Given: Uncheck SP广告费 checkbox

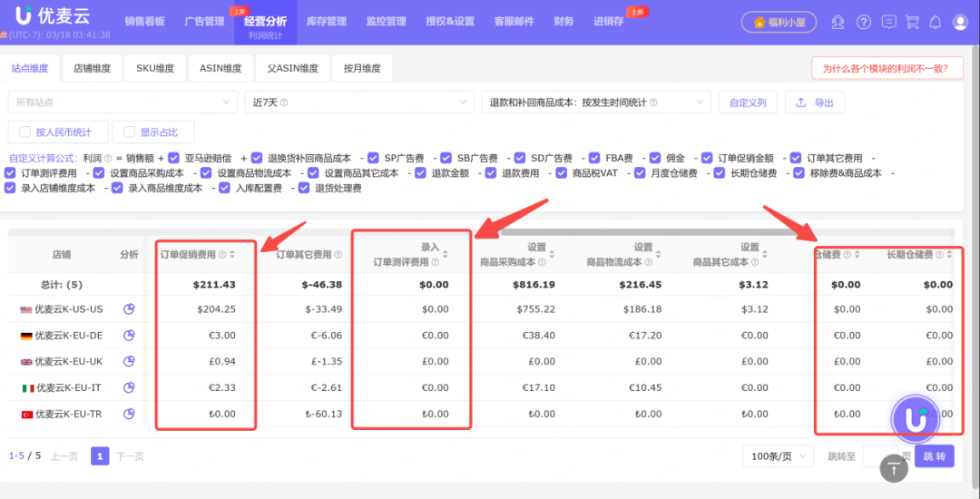Looking at the screenshot, I should tap(373, 158).
